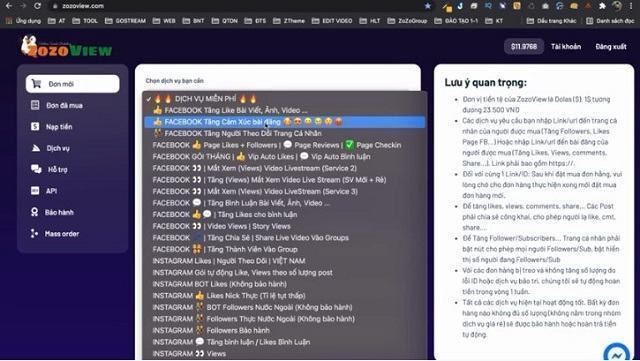Select FACEBOOK Tăng Cảm Xúc bài đăng option

tap(284, 122)
